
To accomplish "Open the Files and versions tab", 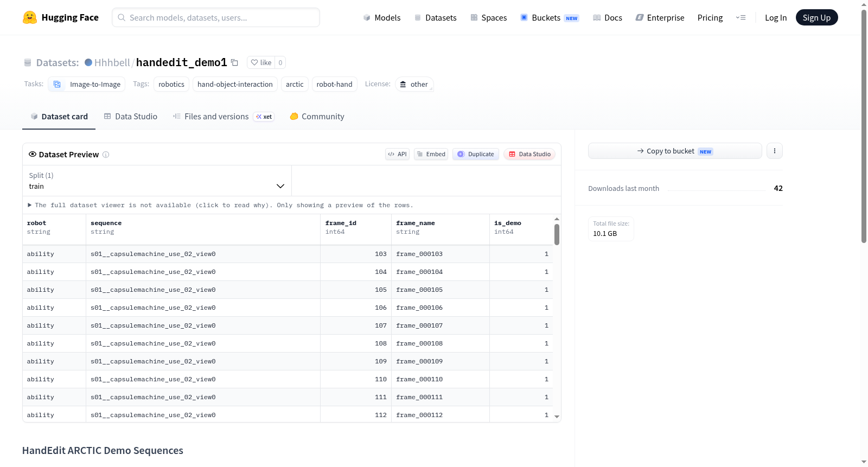I will tap(224, 117).
